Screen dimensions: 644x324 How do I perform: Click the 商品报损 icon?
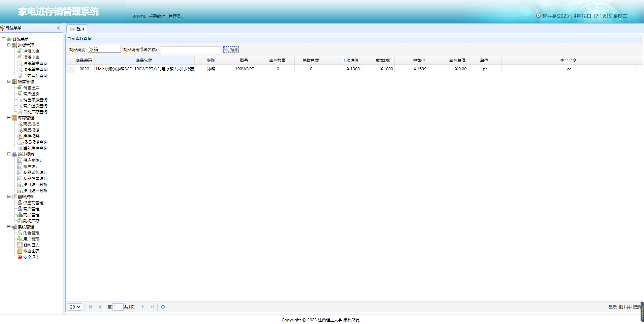pyautogui.click(x=20, y=124)
